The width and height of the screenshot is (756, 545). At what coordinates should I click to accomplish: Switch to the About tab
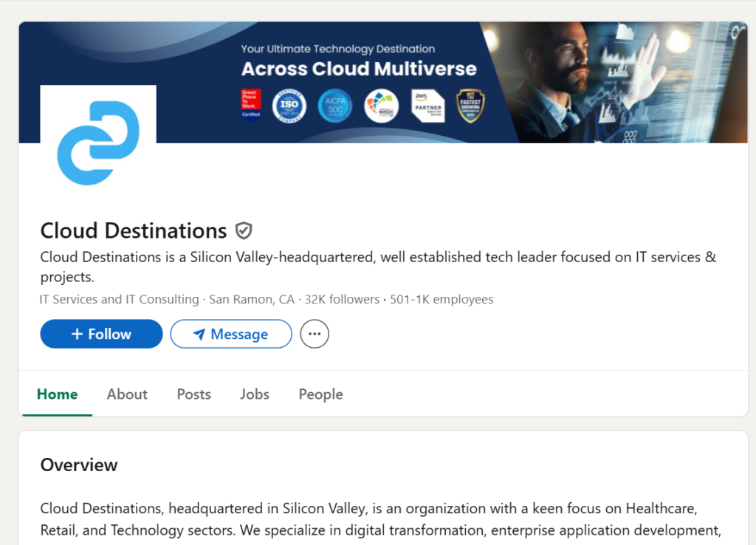pos(127,394)
